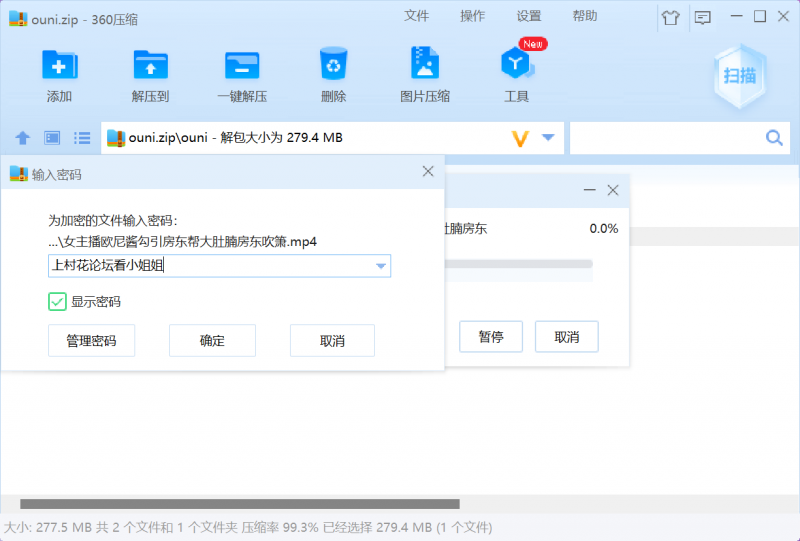
Task: Click the 暂停 pause button
Action: click(x=490, y=337)
